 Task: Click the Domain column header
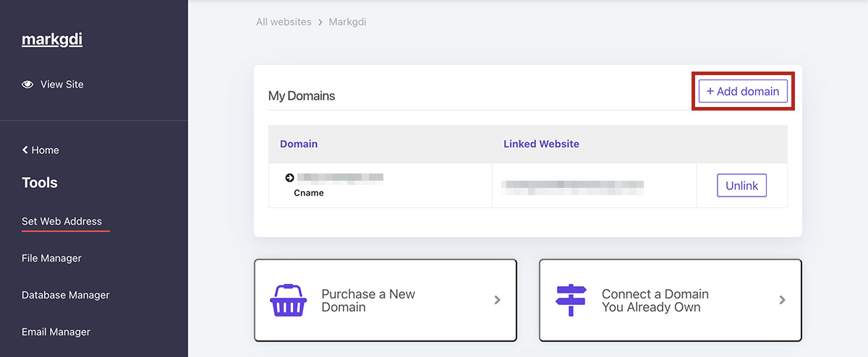click(x=299, y=144)
